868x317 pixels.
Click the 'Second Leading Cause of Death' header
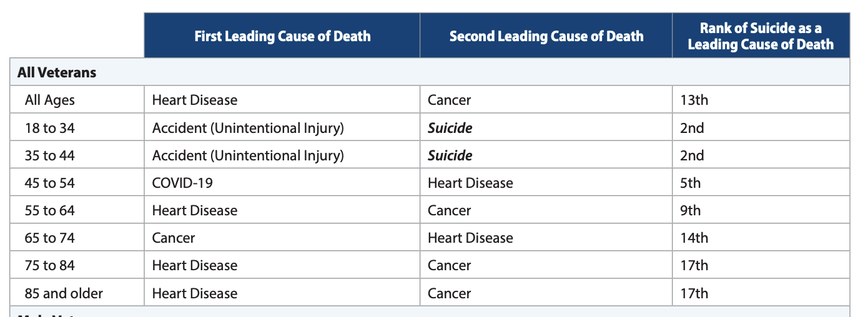546,36
